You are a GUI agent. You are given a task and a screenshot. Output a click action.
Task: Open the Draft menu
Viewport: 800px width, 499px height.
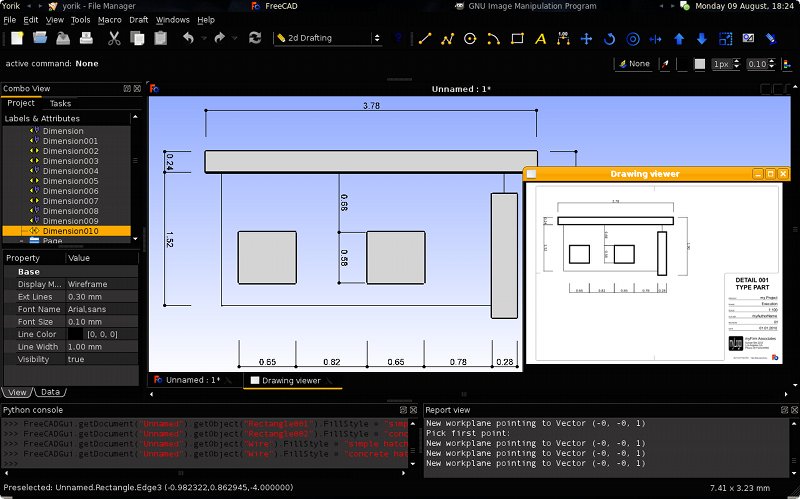138,19
